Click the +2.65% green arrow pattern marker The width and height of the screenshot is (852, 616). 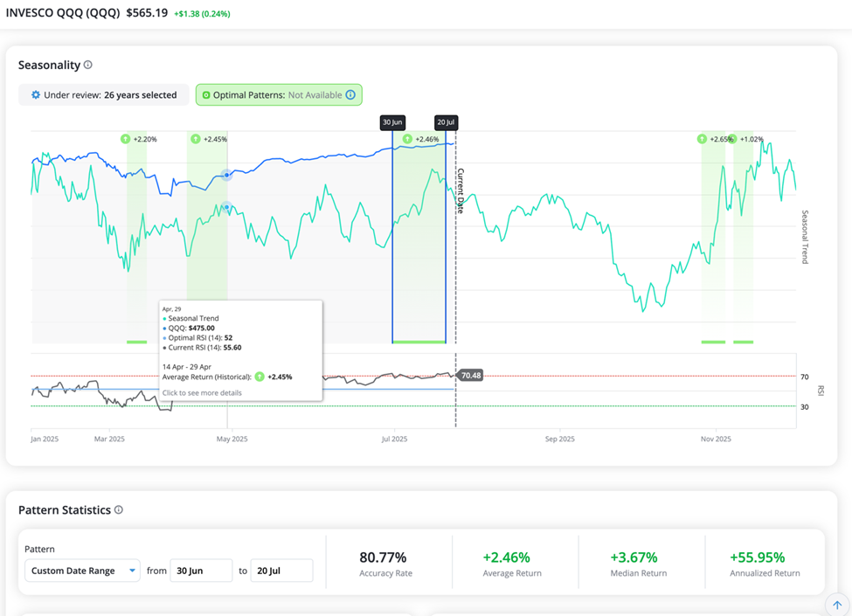coord(702,139)
